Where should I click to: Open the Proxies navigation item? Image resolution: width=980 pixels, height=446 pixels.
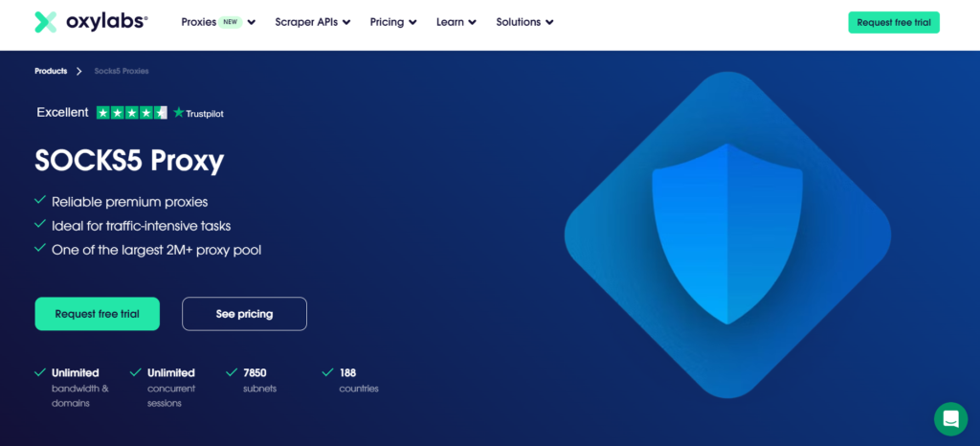pyautogui.click(x=199, y=22)
